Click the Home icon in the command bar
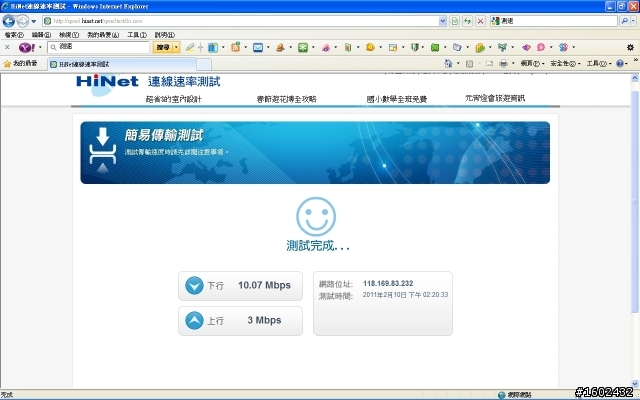This screenshot has width=640, height=400. tap(449, 63)
